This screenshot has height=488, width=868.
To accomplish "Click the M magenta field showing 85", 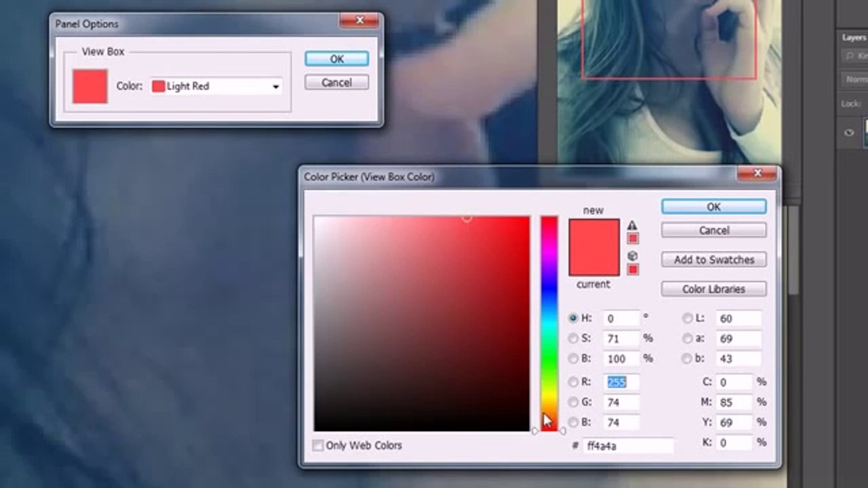I will [734, 402].
